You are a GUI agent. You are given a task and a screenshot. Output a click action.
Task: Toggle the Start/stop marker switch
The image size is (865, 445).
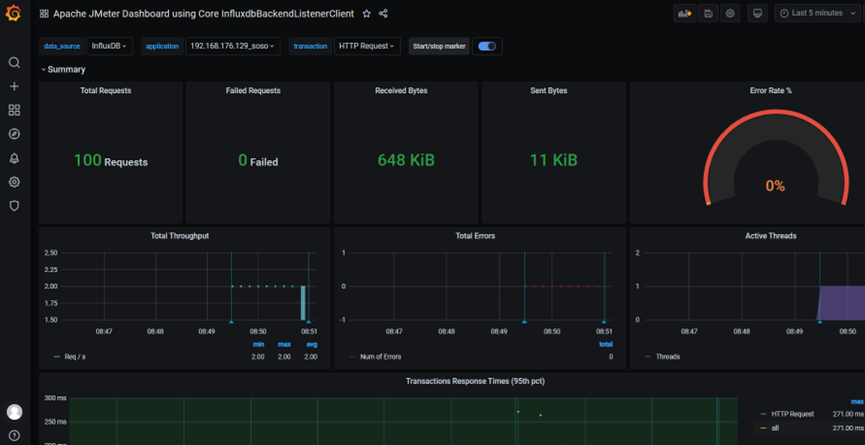(x=487, y=46)
